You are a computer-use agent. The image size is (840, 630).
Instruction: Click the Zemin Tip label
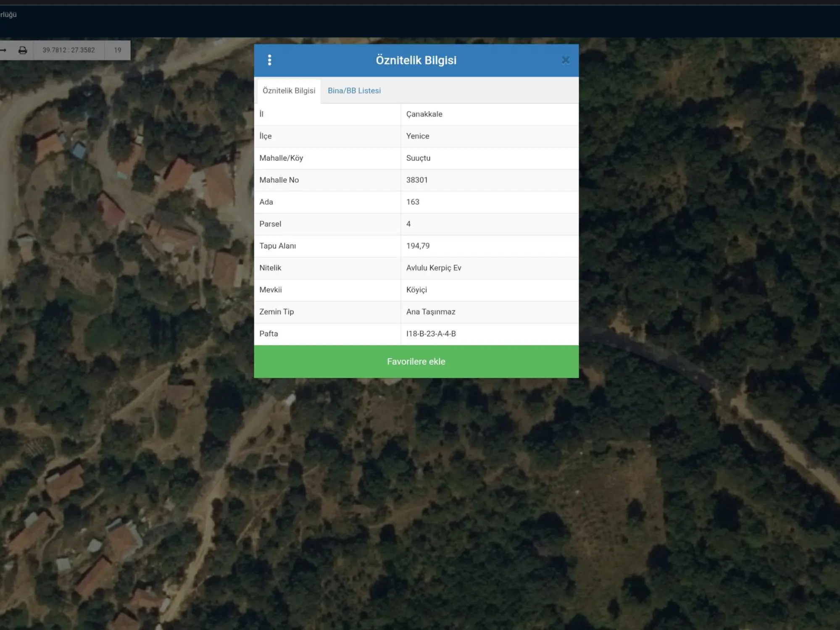tap(276, 312)
